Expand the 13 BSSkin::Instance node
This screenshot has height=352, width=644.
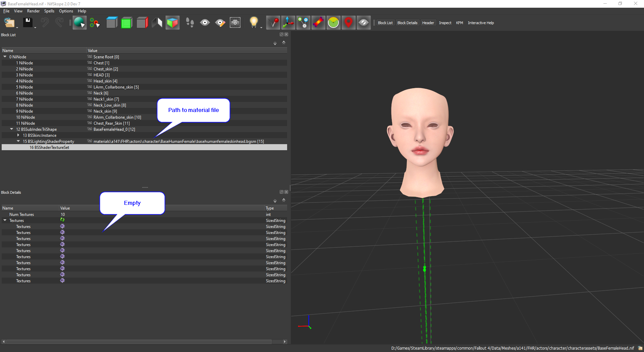click(x=18, y=135)
